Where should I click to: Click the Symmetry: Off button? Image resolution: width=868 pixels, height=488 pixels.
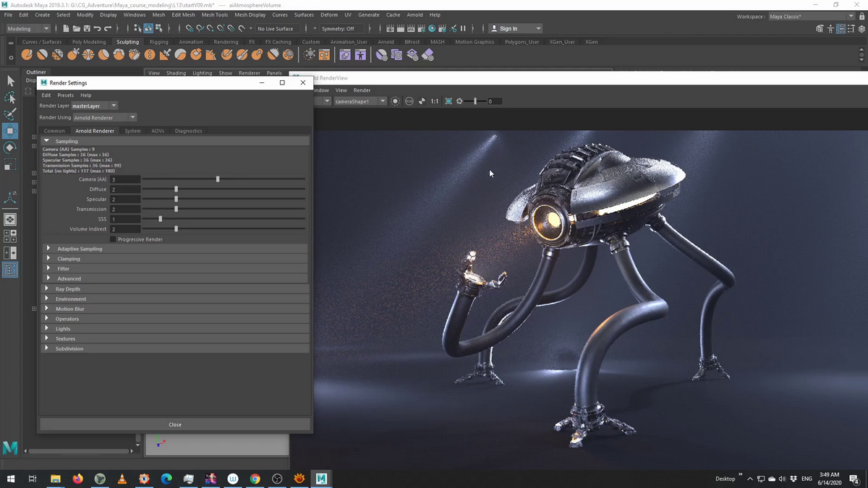[x=339, y=29]
